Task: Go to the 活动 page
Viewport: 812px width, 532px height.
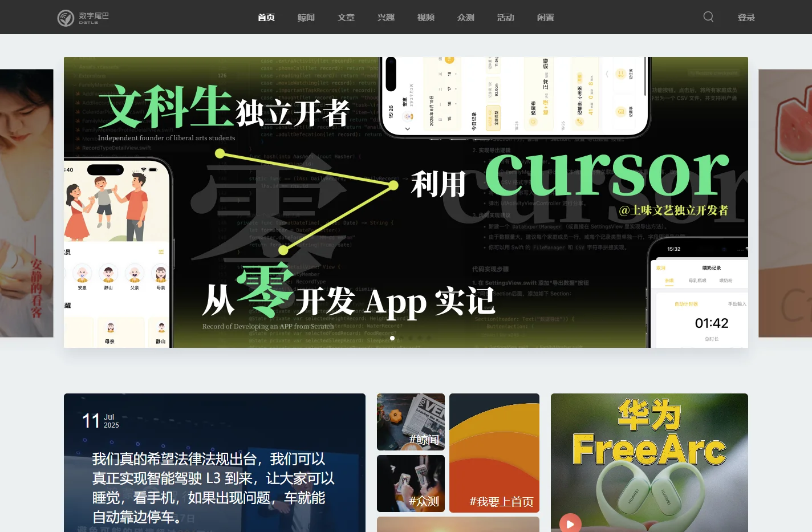Action: (506, 18)
